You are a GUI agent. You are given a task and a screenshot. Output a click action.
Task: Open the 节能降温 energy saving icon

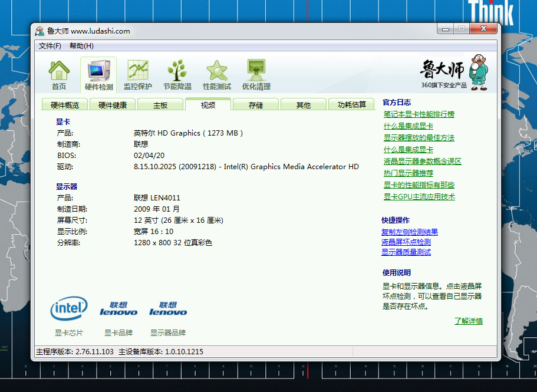tap(177, 75)
